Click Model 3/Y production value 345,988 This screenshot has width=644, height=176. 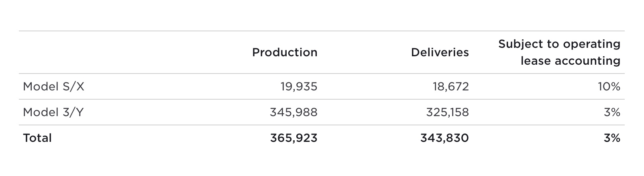pyautogui.click(x=293, y=112)
